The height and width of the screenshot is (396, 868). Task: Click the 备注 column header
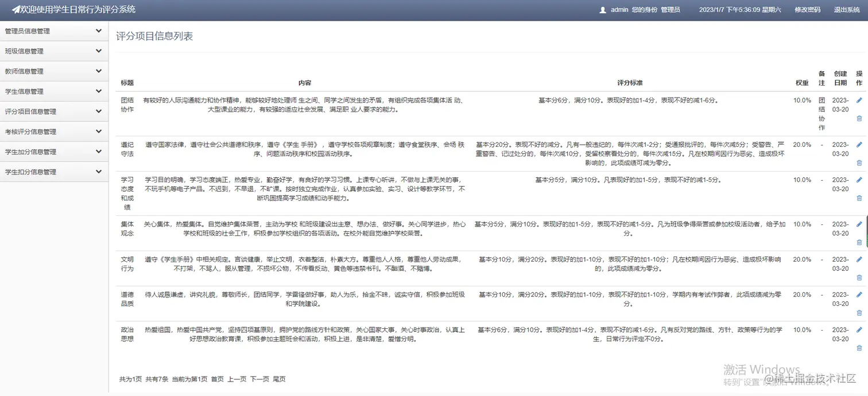click(821, 79)
